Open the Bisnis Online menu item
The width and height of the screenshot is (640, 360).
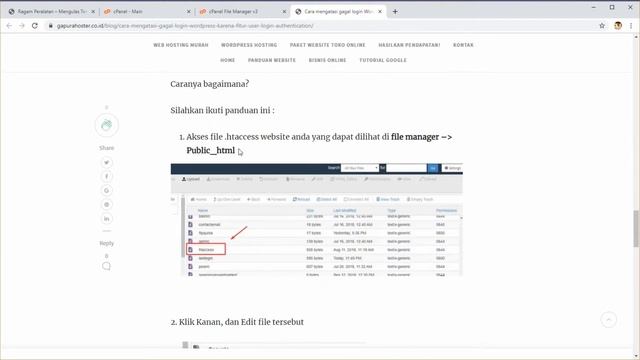(x=327, y=60)
